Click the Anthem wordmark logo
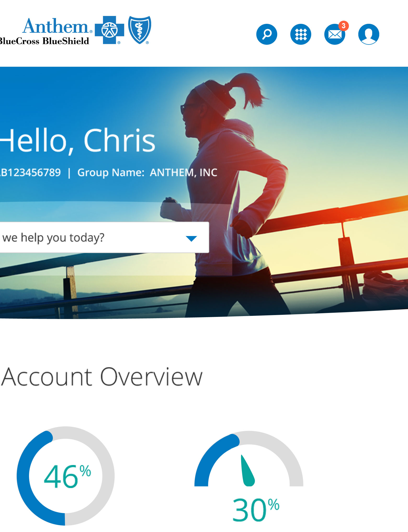Image resolution: width=408 pixels, height=532 pixels. (x=56, y=26)
